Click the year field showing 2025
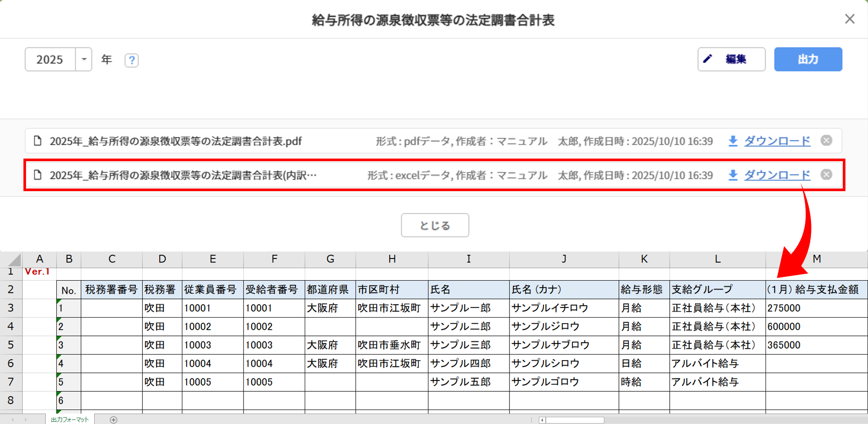This screenshot has width=868, height=424. point(50,60)
